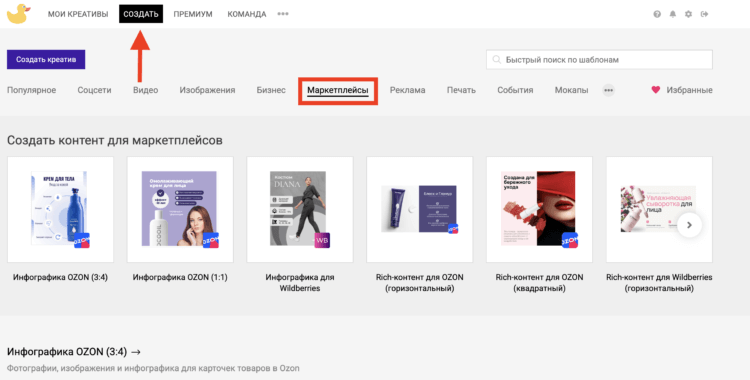Switch to the Бизнес tab
750x380 pixels.
click(x=271, y=90)
